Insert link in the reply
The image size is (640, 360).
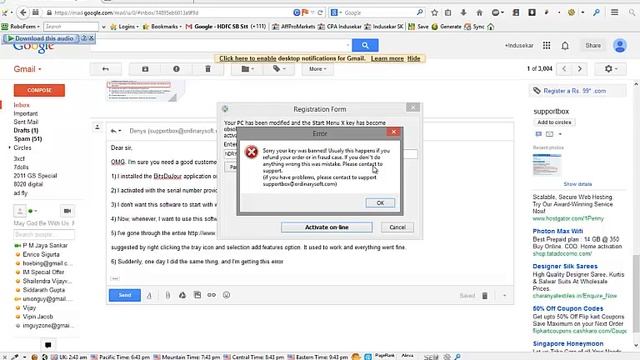click(x=211, y=295)
